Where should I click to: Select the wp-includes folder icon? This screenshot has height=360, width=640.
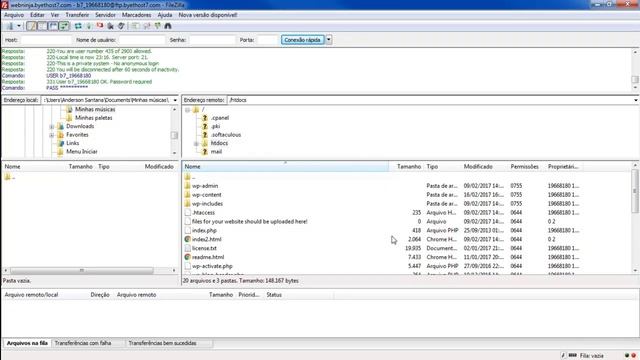click(188, 204)
